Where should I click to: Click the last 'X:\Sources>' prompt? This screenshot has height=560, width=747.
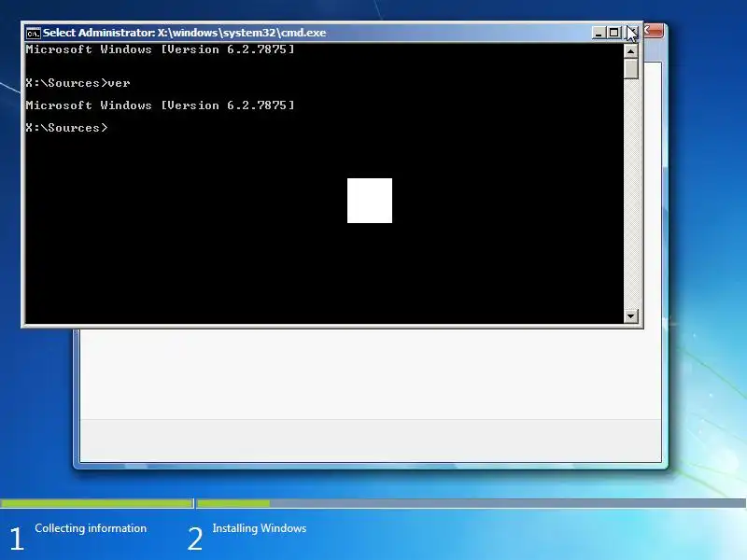pos(66,128)
